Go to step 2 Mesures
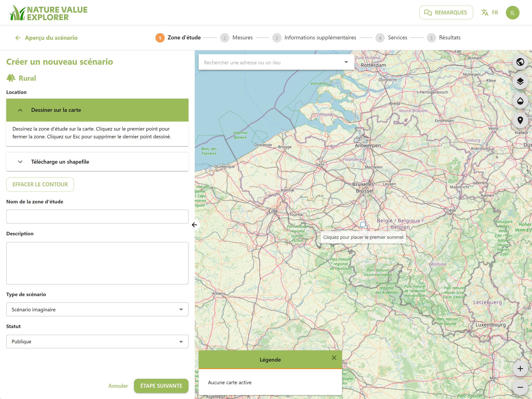Viewport: 532px width, 399px height. 236,38
